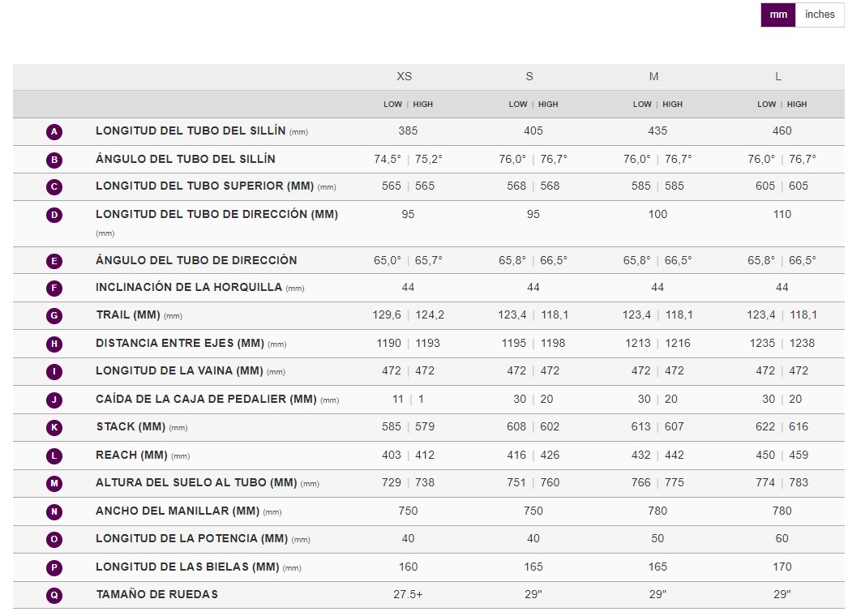This screenshot has height=616, width=848.
Task: Select the G marker beside Trail
Action: pyautogui.click(x=54, y=315)
